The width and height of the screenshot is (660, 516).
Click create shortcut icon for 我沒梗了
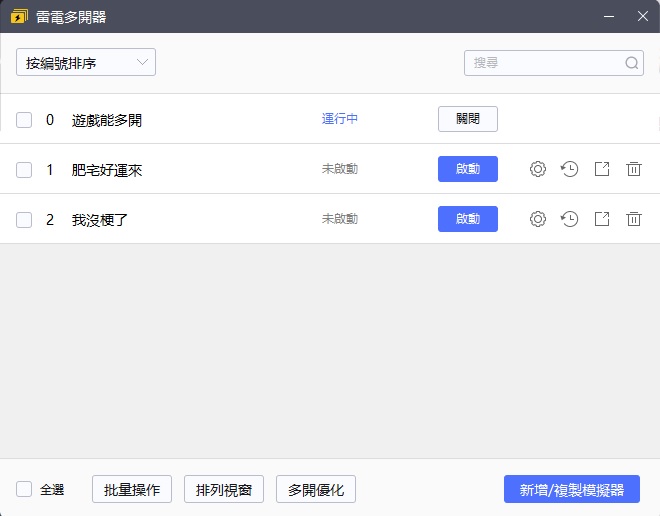[601, 219]
